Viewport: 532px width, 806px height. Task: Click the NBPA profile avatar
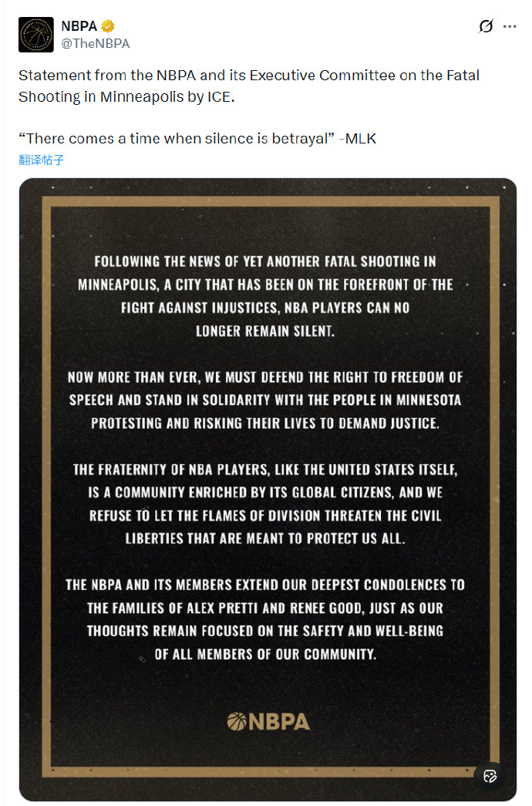click(36, 35)
